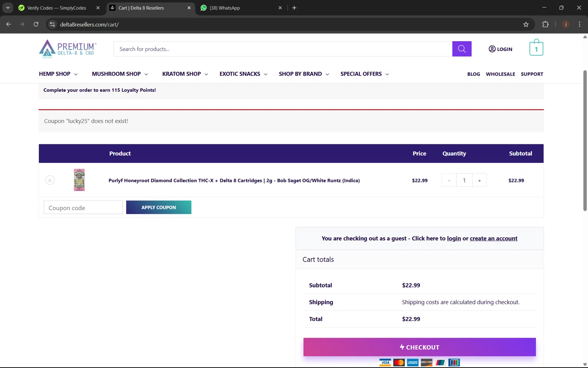This screenshot has width=588, height=368.
Task: Open the Chrome three-dot menu
Action: (x=579, y=24)
